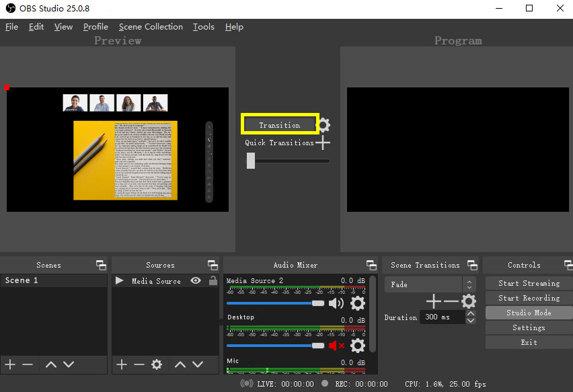Open the View menu
The width and height of the screenshot is (573, 392).
(63, 27)
